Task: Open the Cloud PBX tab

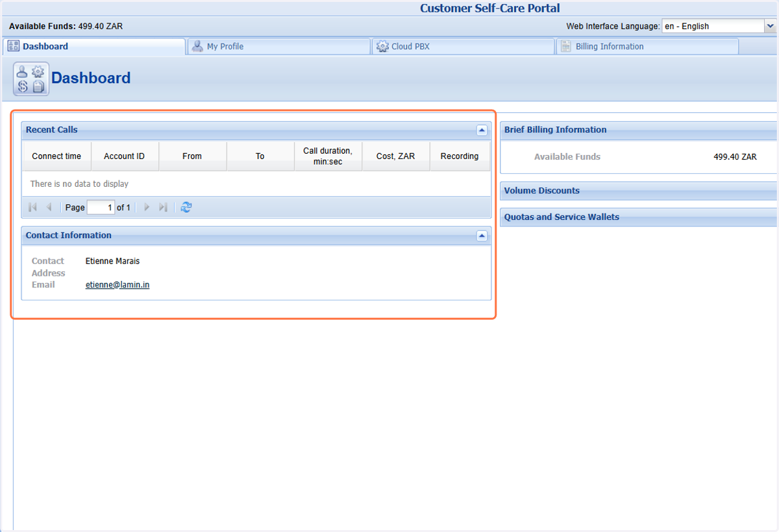Action: tap(463, 47)
